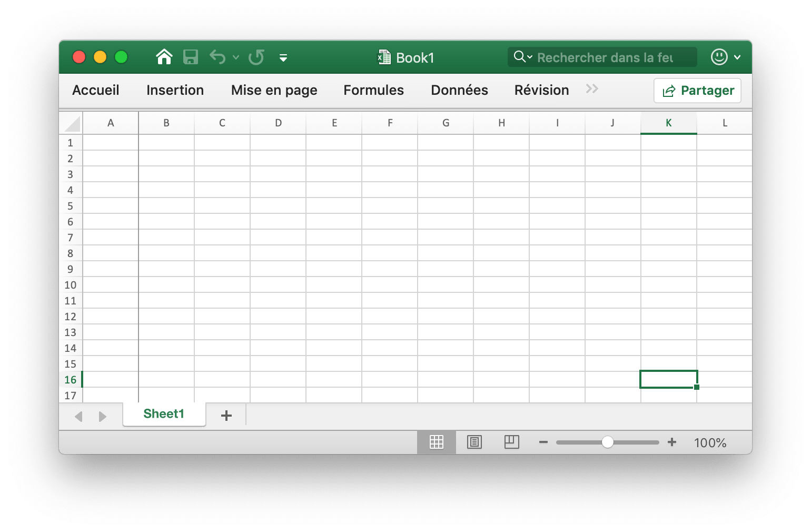Screen dimensions: 811x532
Task: Click the Partager button
Action: point(697,91)
